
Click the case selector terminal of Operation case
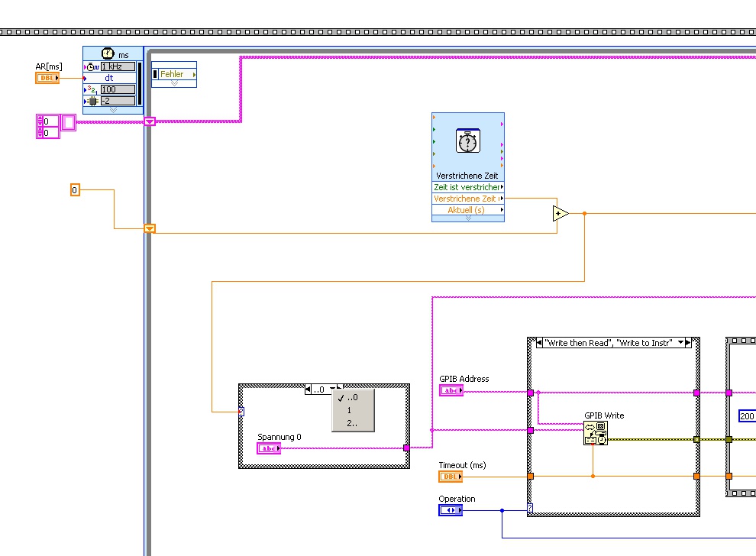pos(530,507)
